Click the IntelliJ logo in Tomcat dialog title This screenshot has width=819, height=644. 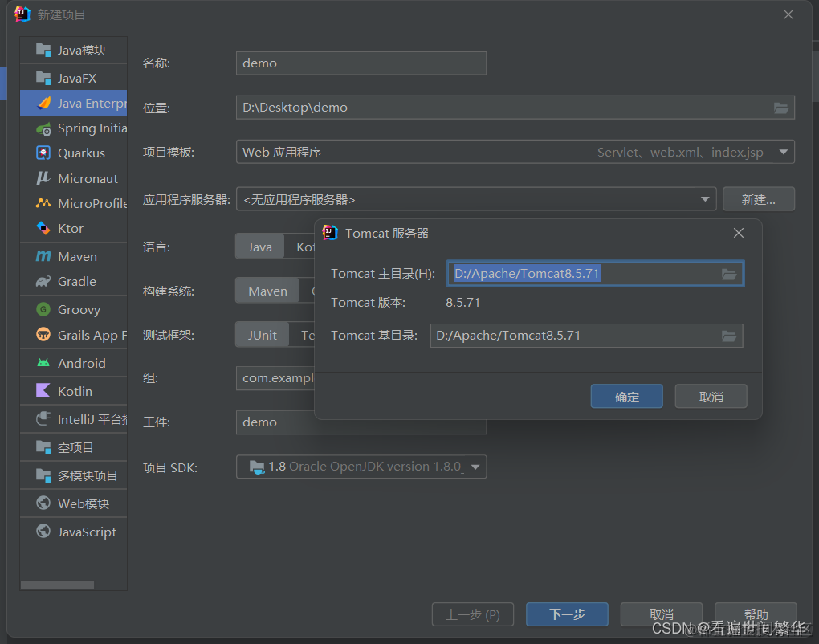[329, 232]
